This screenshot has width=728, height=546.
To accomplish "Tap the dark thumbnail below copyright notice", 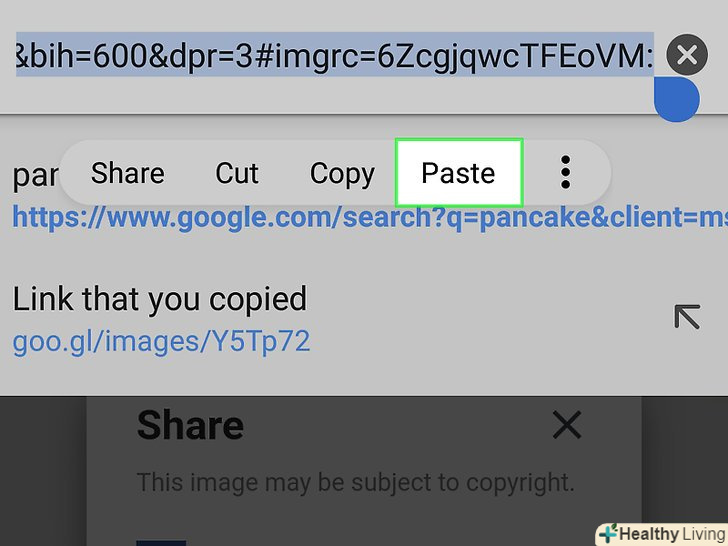I will pos(161,543).
